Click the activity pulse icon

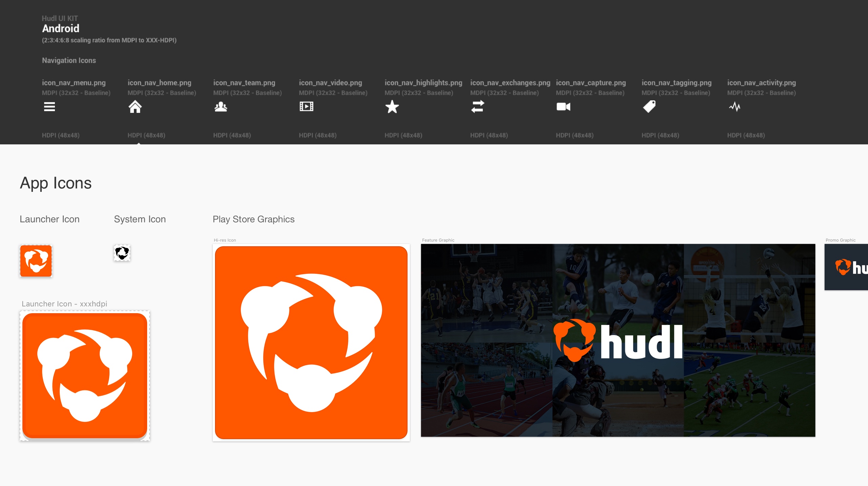[x=734, y=107]
